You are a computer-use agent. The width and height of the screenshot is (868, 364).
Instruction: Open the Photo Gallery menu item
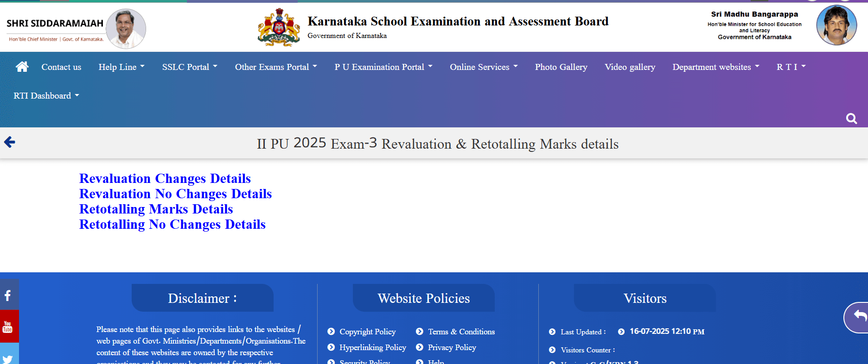(561, 67)
